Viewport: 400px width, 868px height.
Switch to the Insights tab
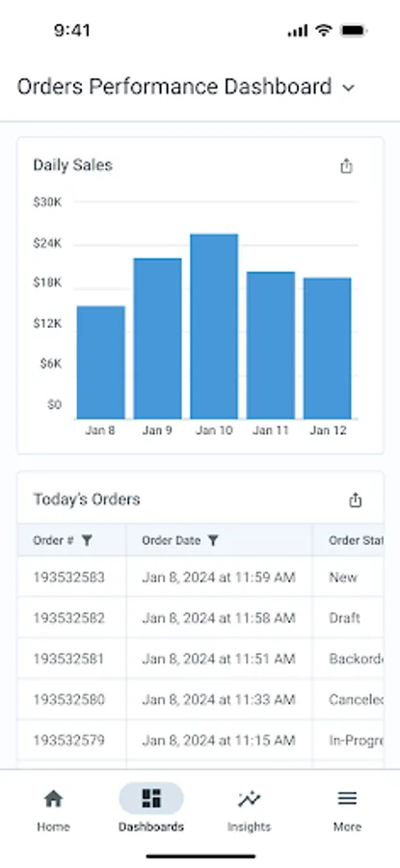click(249, 811)
